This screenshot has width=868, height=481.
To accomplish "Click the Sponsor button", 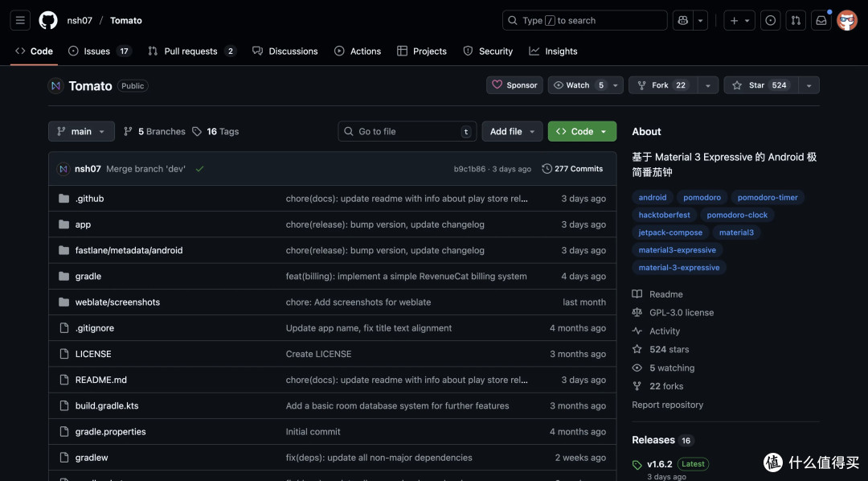I will click(515, 85).
